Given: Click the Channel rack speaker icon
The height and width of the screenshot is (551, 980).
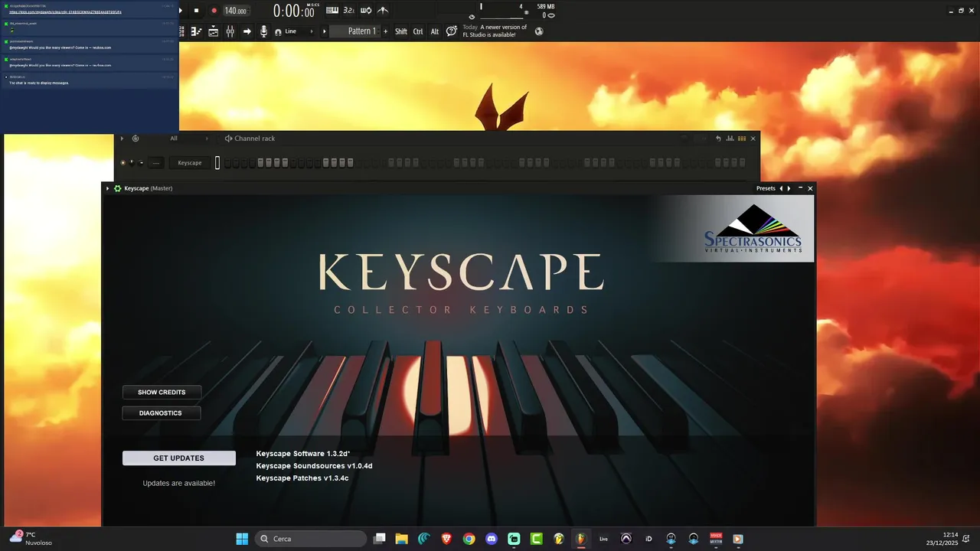Looking at the screenshot, I should (x=228, y=139).
